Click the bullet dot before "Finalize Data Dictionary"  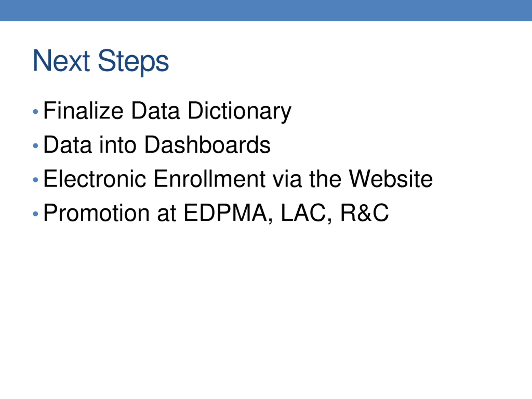tap(35, 112)
